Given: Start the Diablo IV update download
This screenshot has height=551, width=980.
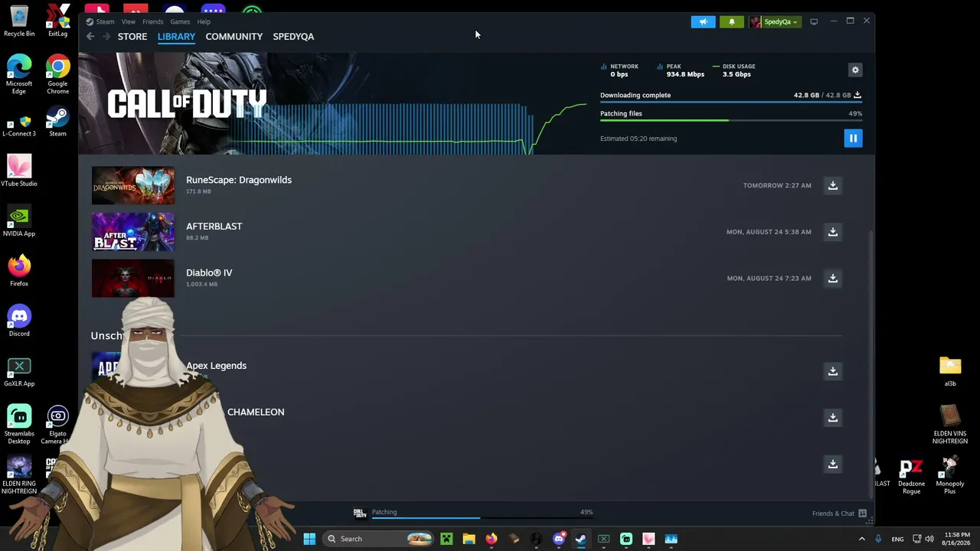Looking at the screenshot, I should [x=833, y=278].
